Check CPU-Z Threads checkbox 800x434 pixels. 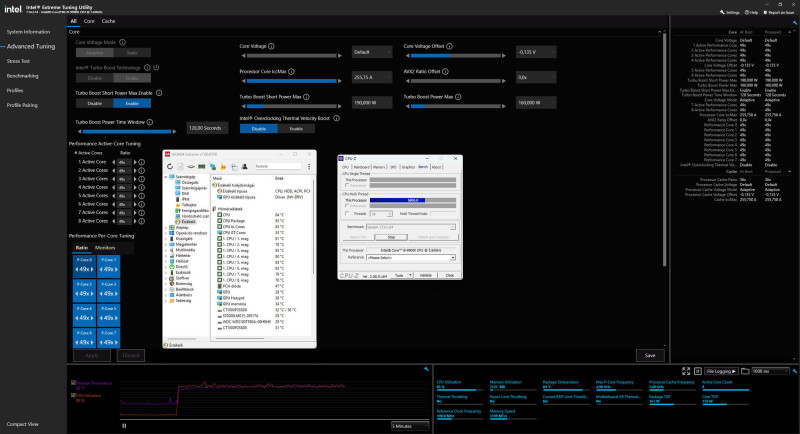(x=347, y=214)
